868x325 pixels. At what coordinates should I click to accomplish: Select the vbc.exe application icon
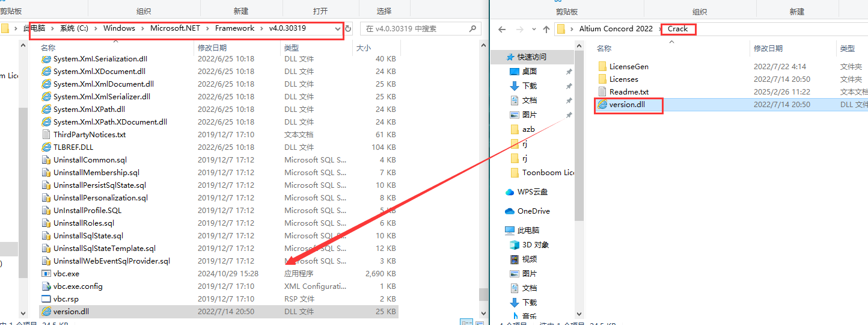pyautogui.click(x=46, y=274)
